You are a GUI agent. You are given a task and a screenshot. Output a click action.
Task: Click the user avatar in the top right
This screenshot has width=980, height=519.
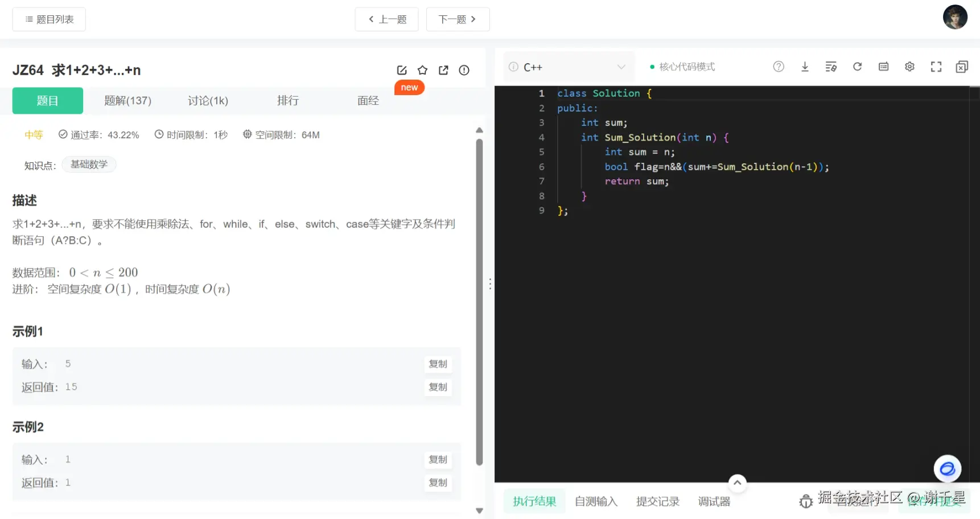(x=955, y=17)
